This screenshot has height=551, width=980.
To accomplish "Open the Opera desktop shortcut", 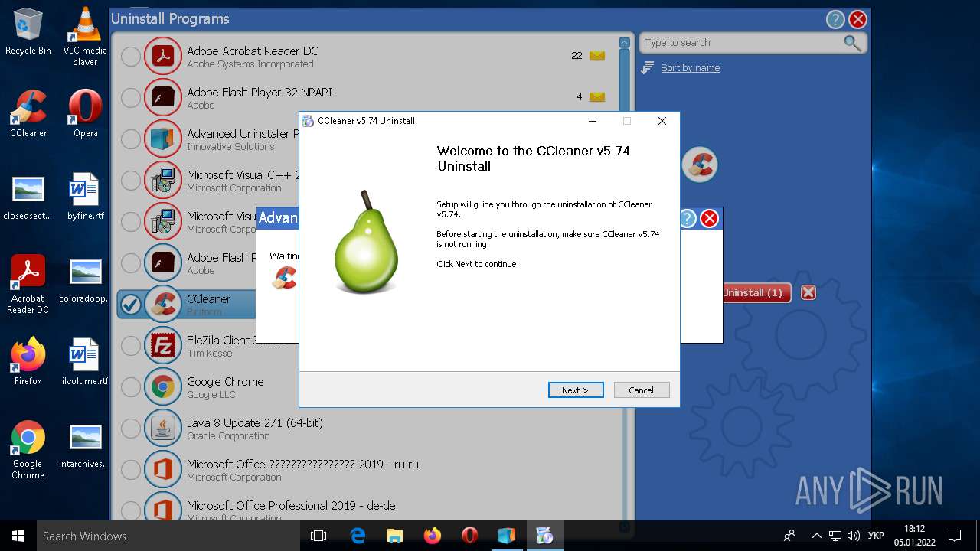I will click(85, 113).
